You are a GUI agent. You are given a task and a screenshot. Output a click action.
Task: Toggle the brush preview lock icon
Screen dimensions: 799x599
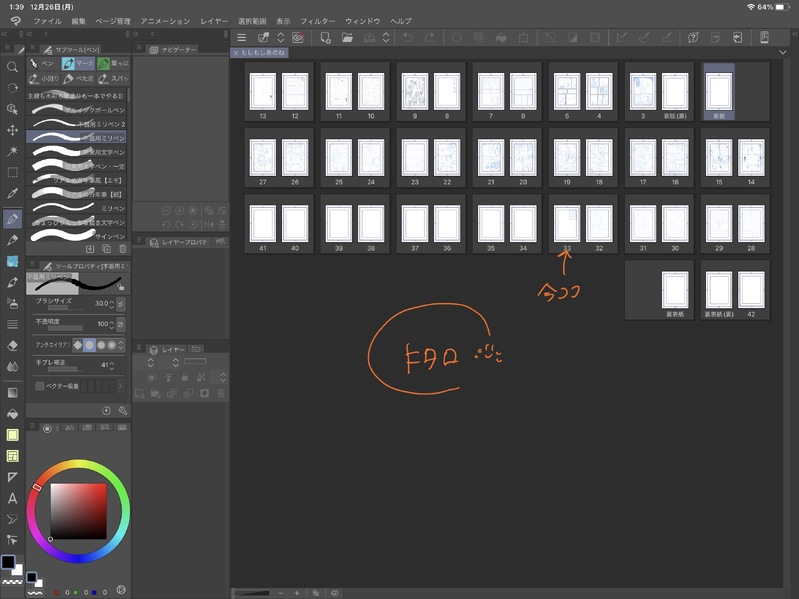coord(120,287)
